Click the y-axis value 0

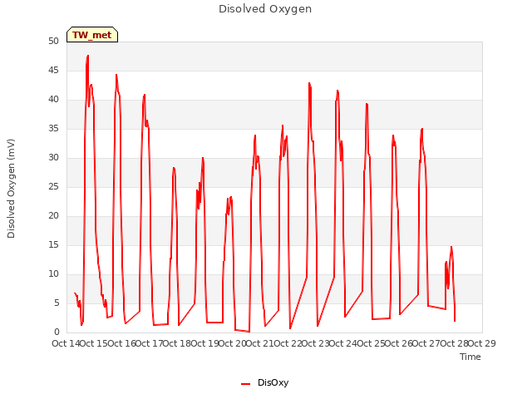57,332
